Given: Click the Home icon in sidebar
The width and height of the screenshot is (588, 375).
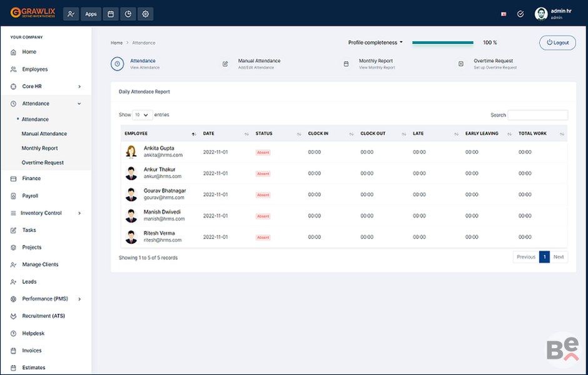Looking at the screenshot, I should [x=14, y=52].
